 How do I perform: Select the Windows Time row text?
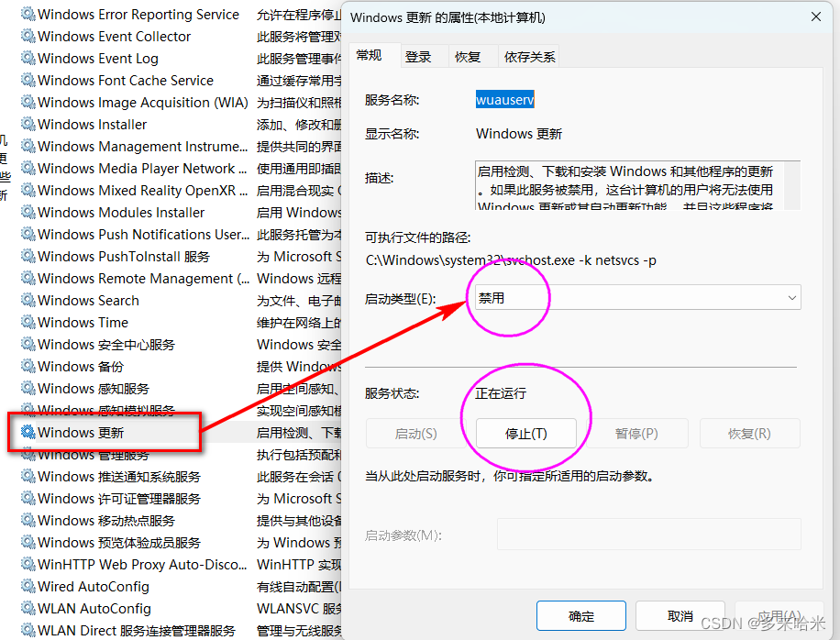83,323
